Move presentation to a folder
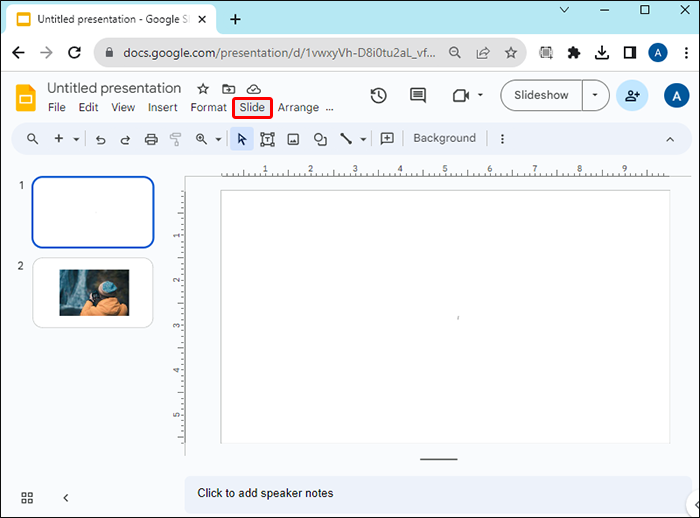This screenshot has width=700, height=518. click(229, 89)
